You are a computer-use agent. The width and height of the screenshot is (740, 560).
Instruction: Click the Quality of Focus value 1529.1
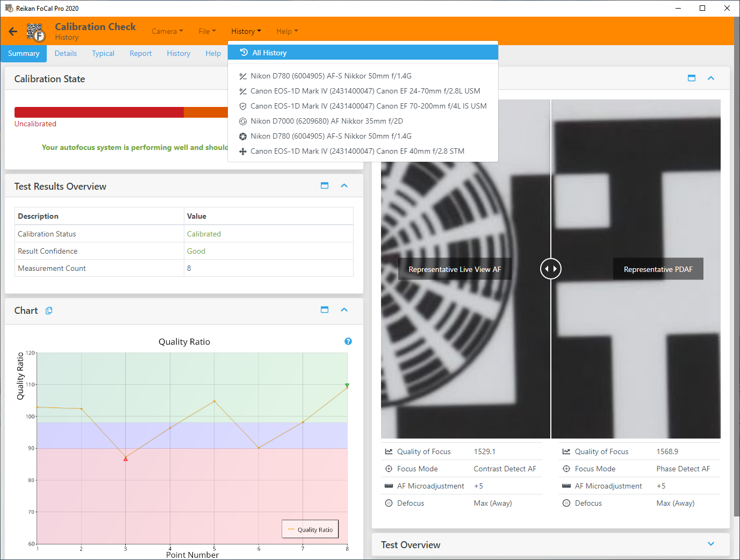coord(485,452)
